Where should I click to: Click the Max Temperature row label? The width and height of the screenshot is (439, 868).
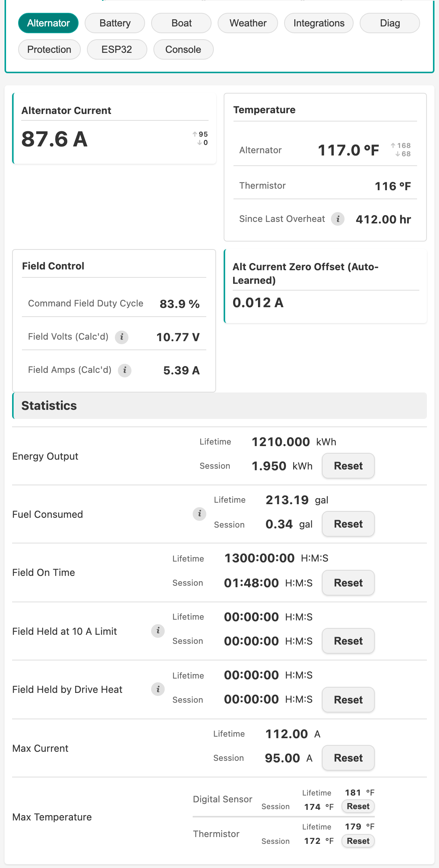[x=52, y=817]
